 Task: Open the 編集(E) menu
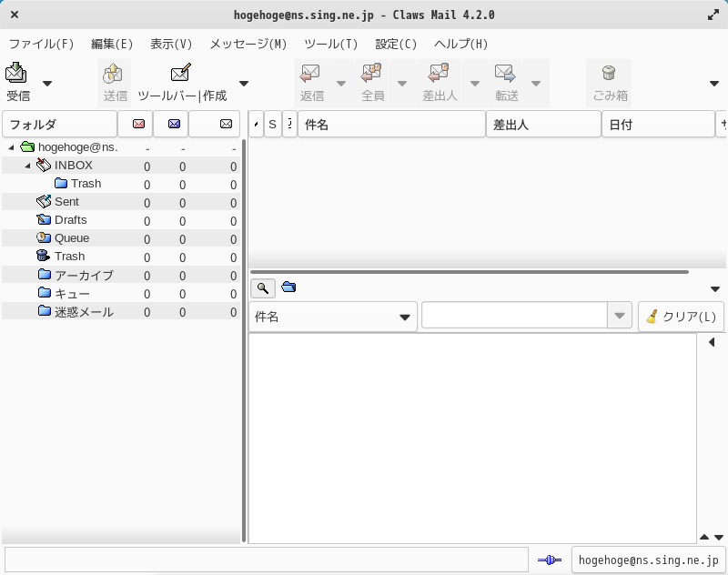[112, 44]
